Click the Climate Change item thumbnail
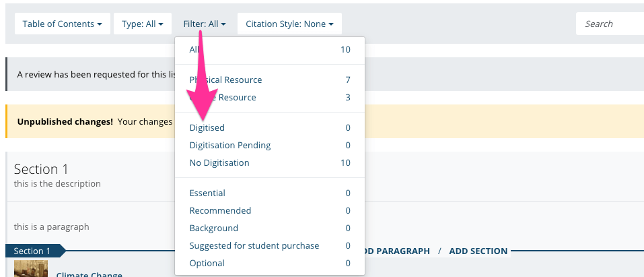The height and width of the screenshot is (277, 644). click(31, 269)
